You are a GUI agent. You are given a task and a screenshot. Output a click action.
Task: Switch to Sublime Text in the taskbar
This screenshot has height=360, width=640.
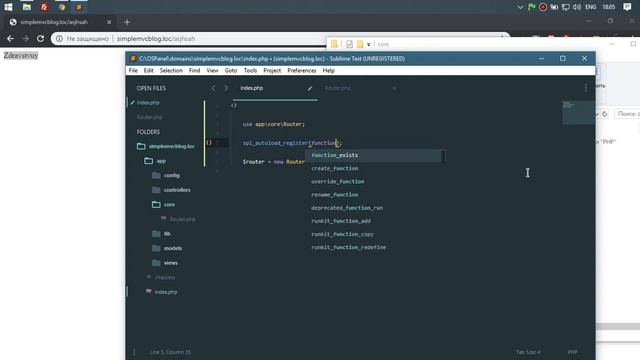79,7
